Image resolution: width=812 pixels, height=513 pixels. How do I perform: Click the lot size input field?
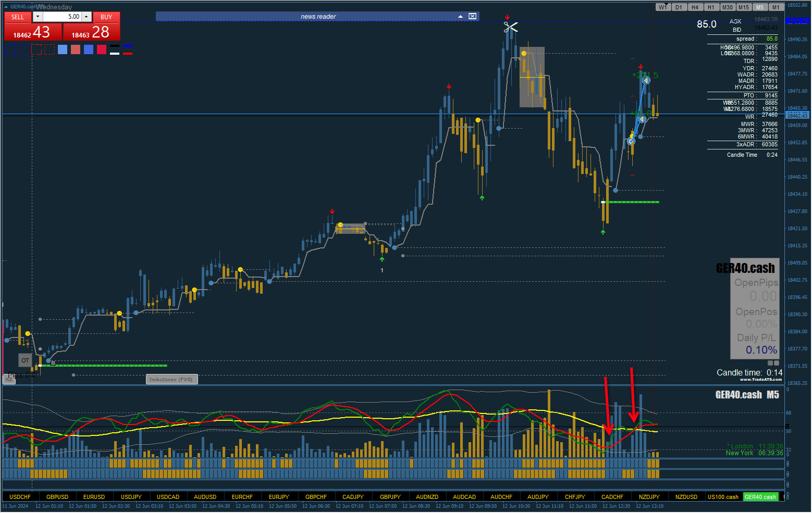(62, 17)
